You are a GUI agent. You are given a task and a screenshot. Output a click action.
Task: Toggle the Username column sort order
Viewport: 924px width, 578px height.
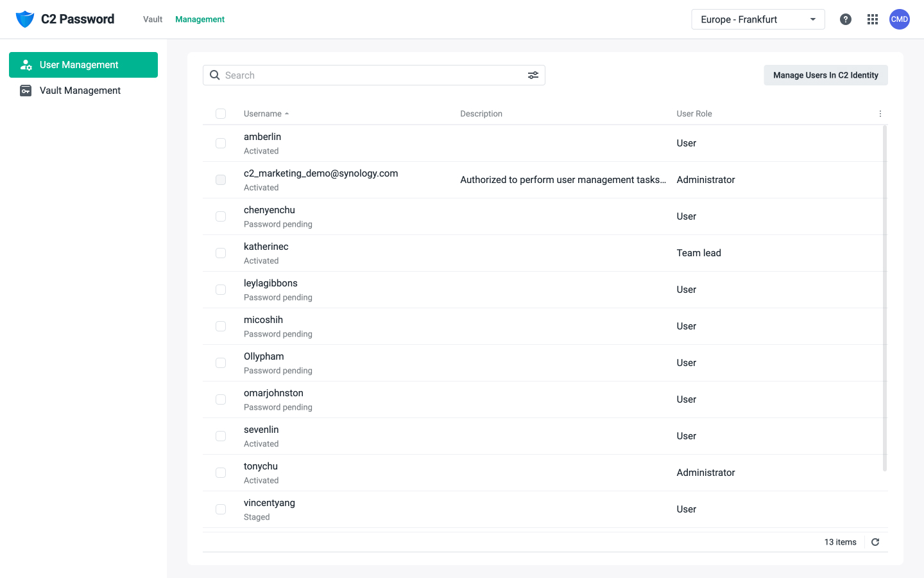[266, 113]
